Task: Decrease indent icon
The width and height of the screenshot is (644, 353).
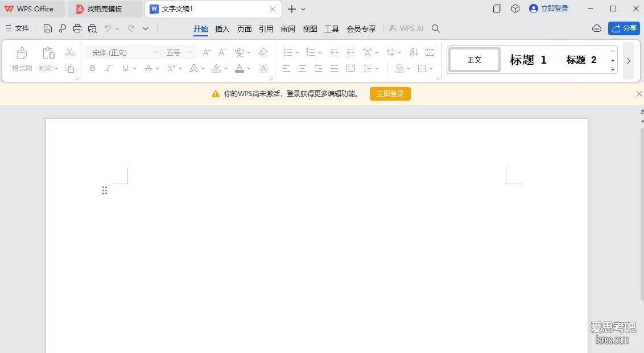Action: tap(335, 52)
